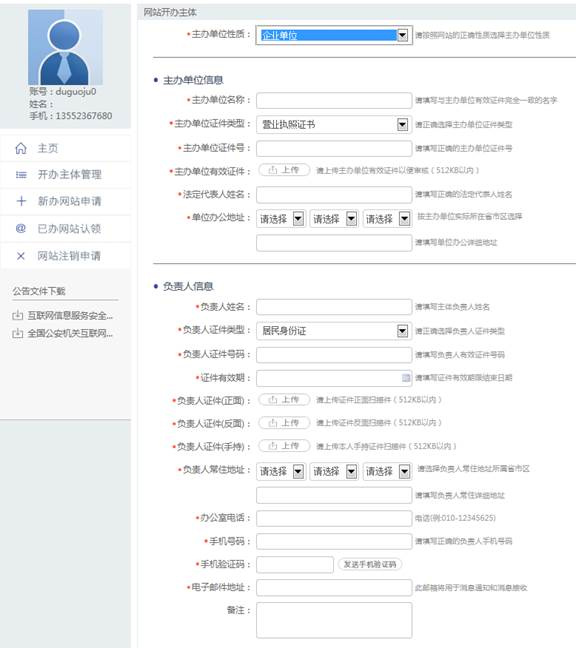Click phone number 13552367680
Image resolution: width=576 pixels, height=648 pixels.
point(84,116)
